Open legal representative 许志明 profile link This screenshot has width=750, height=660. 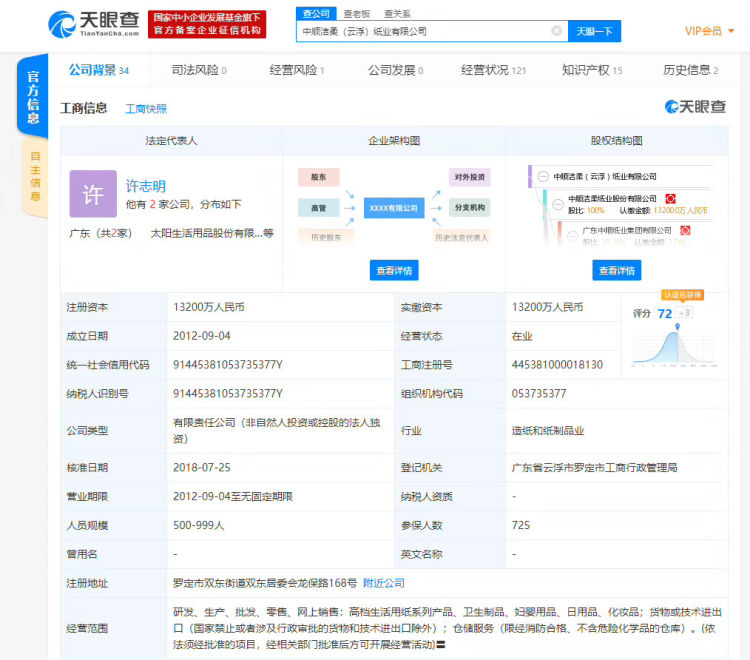[x=146, y=186]
